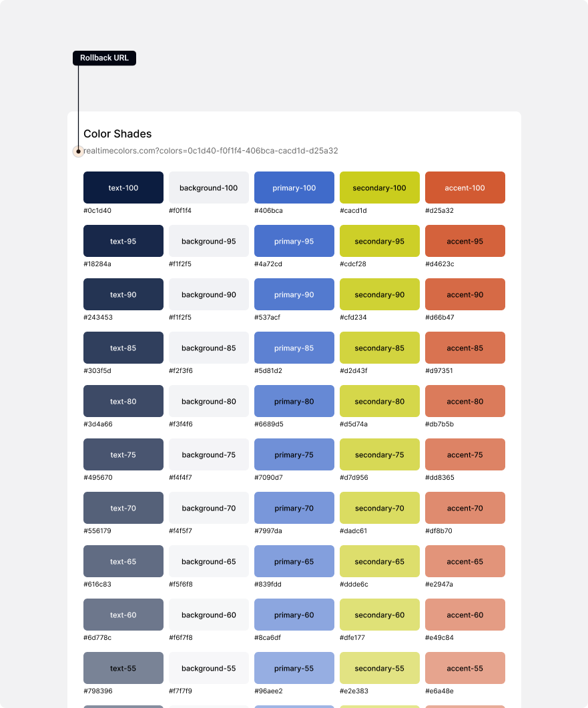
Task: Open the realtimecolors.com URL link
Action: [x=211, y=151]
